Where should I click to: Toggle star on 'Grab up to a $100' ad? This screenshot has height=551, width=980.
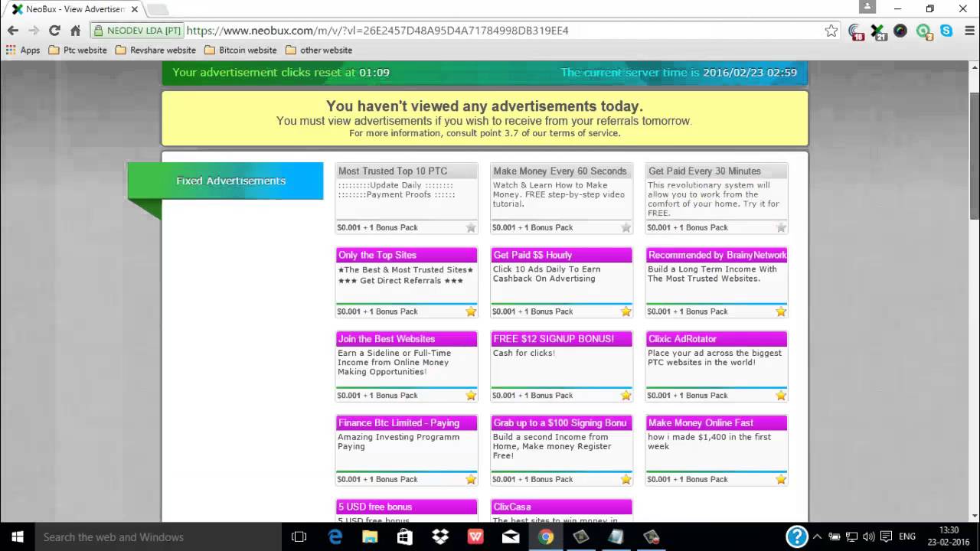tap(626, 480)
